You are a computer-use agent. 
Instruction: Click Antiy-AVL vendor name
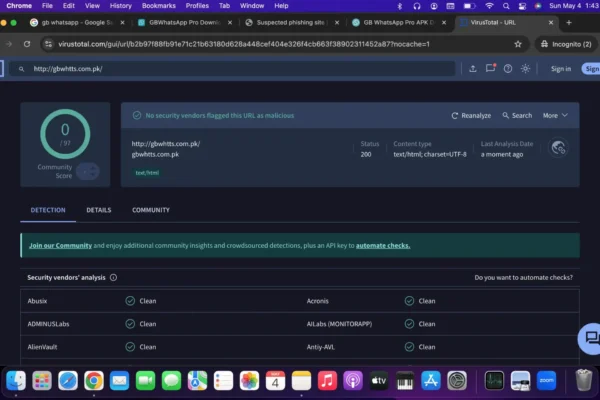coord(321,347)
